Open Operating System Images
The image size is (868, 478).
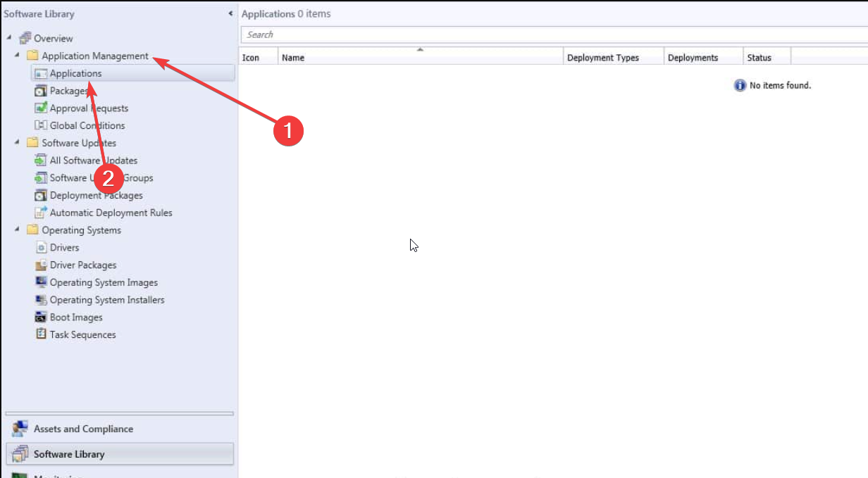[104, 282]
